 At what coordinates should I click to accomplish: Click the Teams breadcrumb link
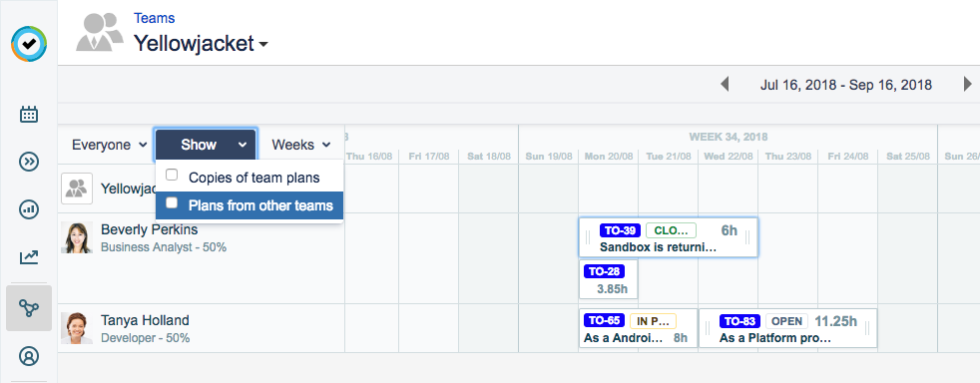(x=155, y=18)
